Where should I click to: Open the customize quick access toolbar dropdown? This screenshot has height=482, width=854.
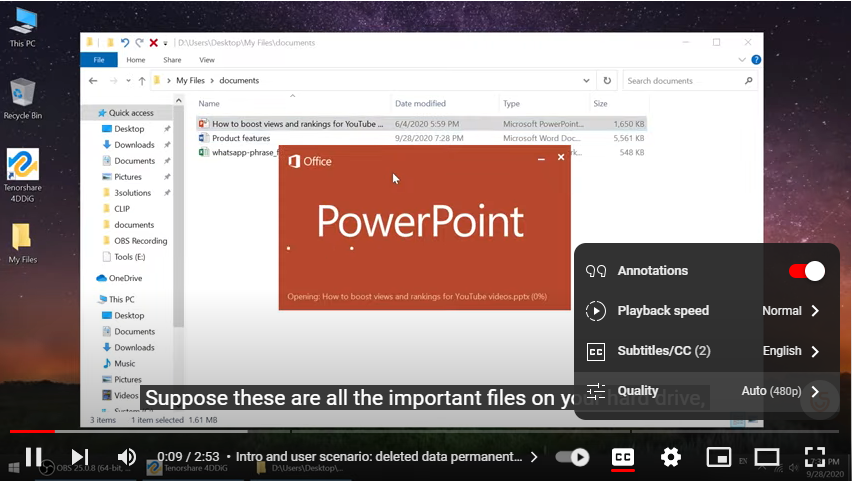165,43
